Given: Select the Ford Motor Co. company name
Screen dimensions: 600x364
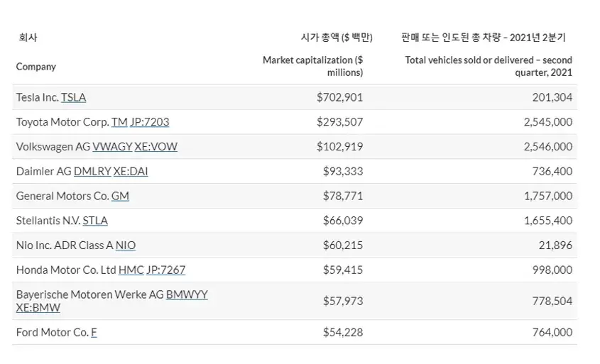Looking at the screenshot, I should point(53,333).
